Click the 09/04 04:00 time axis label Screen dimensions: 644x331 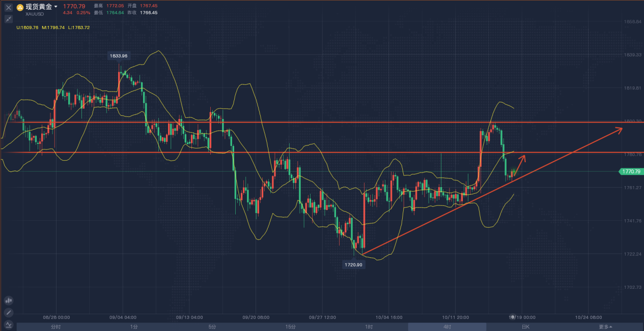coord(123,317)
